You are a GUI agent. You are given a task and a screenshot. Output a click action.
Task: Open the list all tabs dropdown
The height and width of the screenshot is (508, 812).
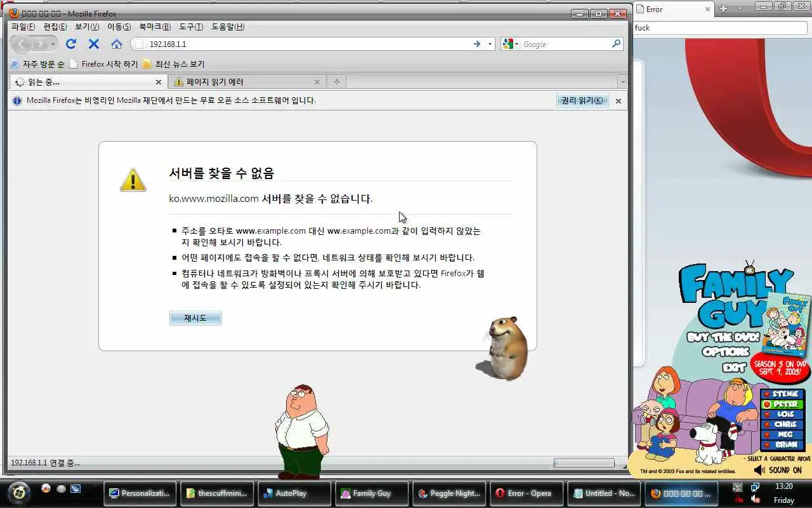(x=623, y=82)
